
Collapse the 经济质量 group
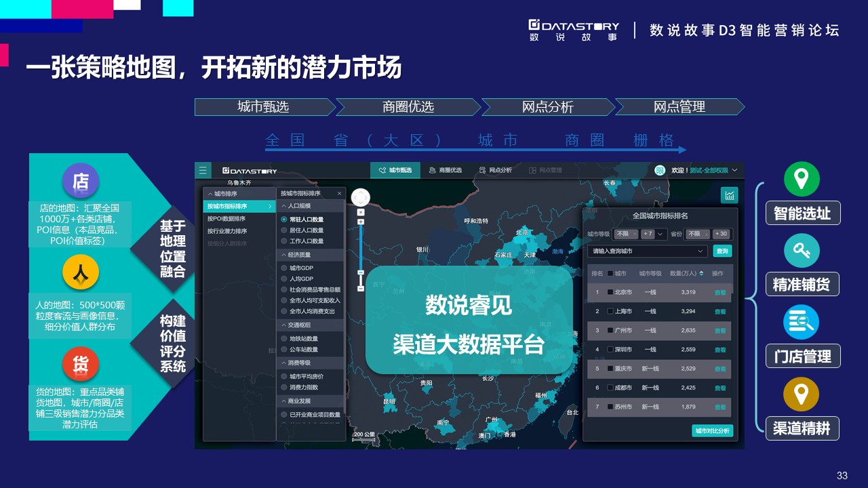click(311, 255)
